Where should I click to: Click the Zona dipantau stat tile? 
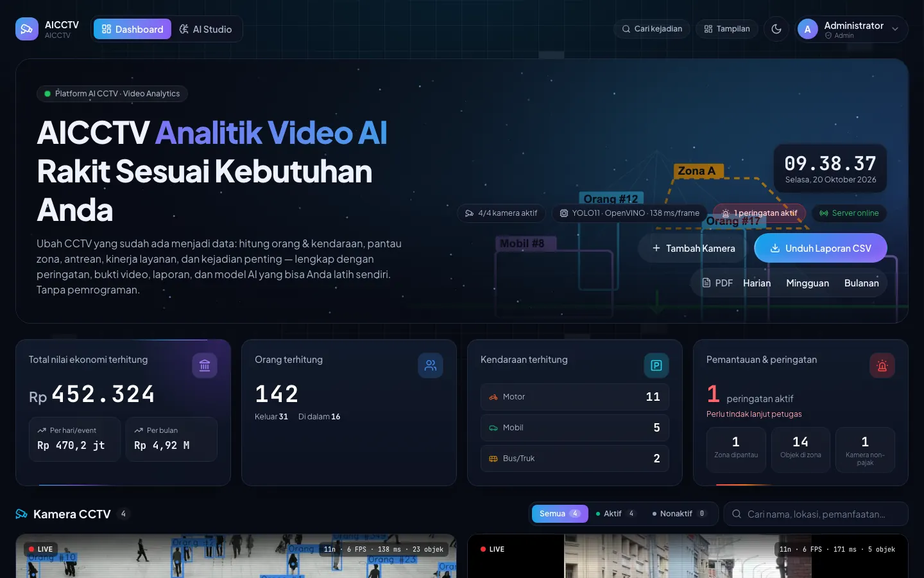click(736, 450)
